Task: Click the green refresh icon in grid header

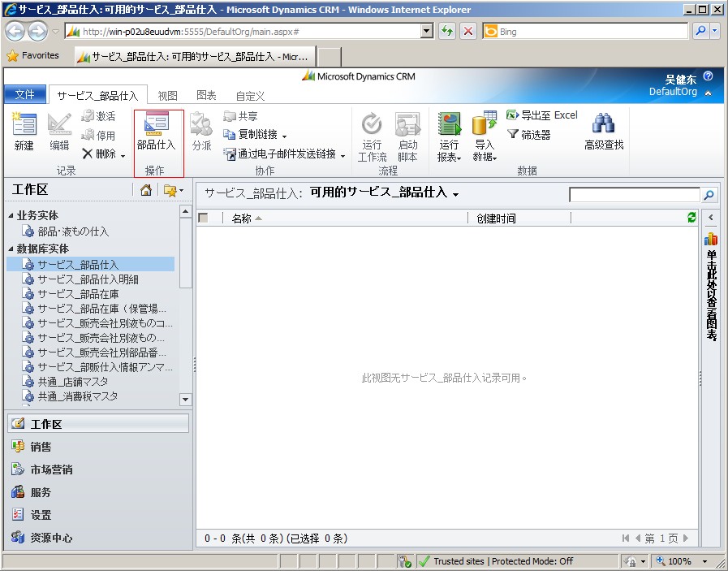Action: [x=691, y=218]
